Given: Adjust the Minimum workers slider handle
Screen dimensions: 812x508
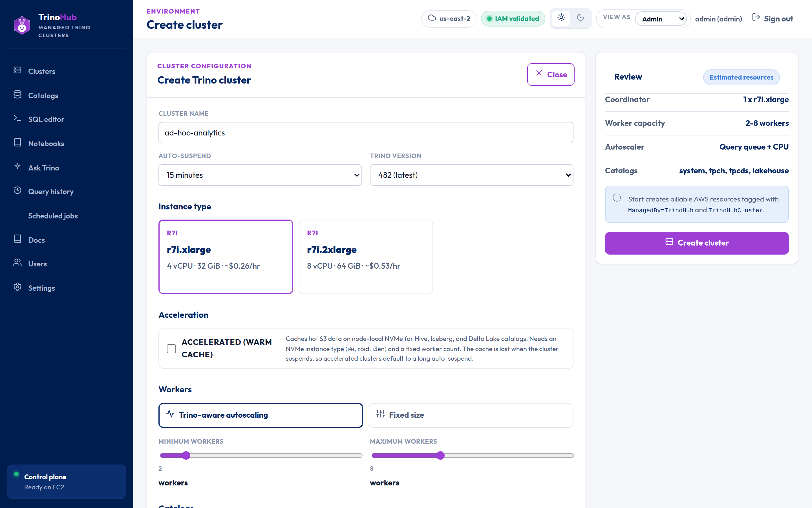Looking at the screenshot, I should click(186, 456).
